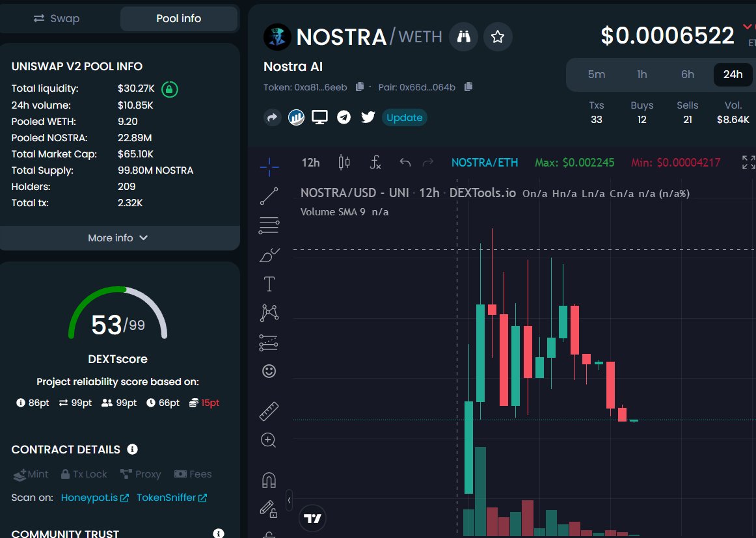Click the Volume SMA 9 indicator label
This screenshot has width=756, height=538.
(x=344, y=211)
